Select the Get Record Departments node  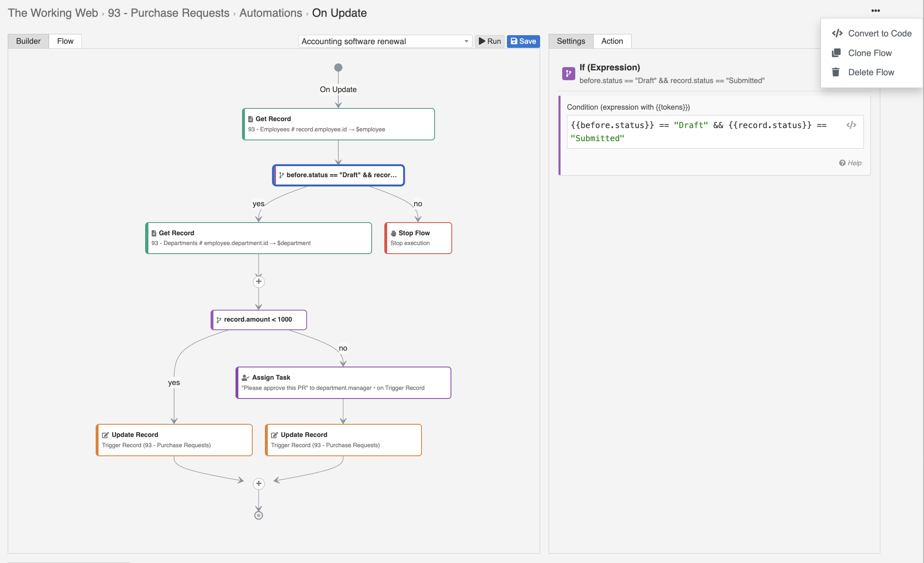tap(258, 238)
